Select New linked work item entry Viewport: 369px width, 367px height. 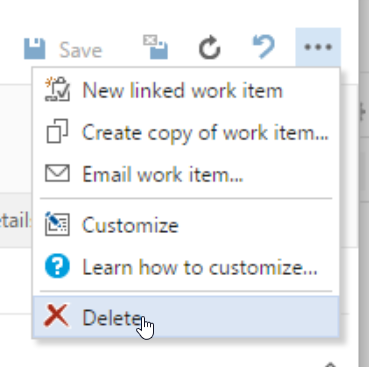186,90
